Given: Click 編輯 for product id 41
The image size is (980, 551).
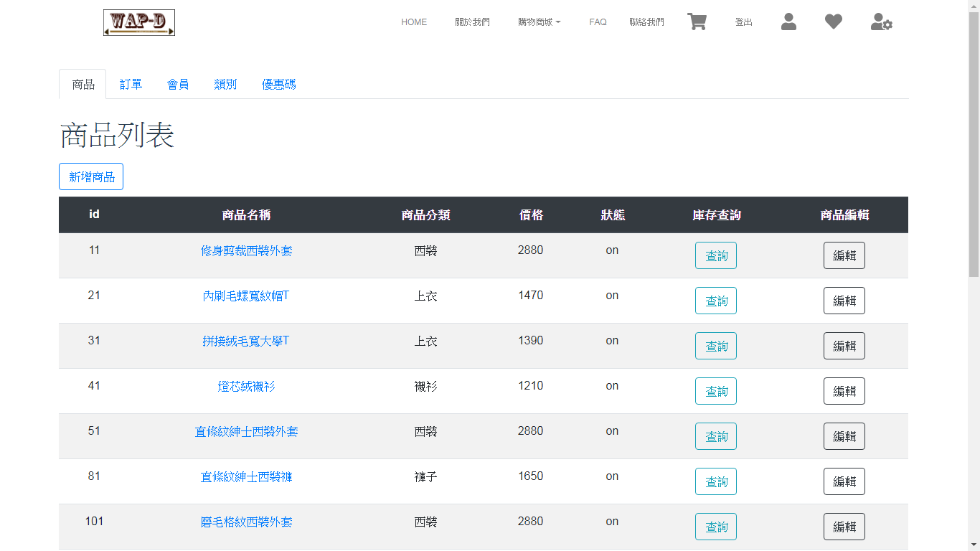Looking at the screenshot, I should point(844,391).
